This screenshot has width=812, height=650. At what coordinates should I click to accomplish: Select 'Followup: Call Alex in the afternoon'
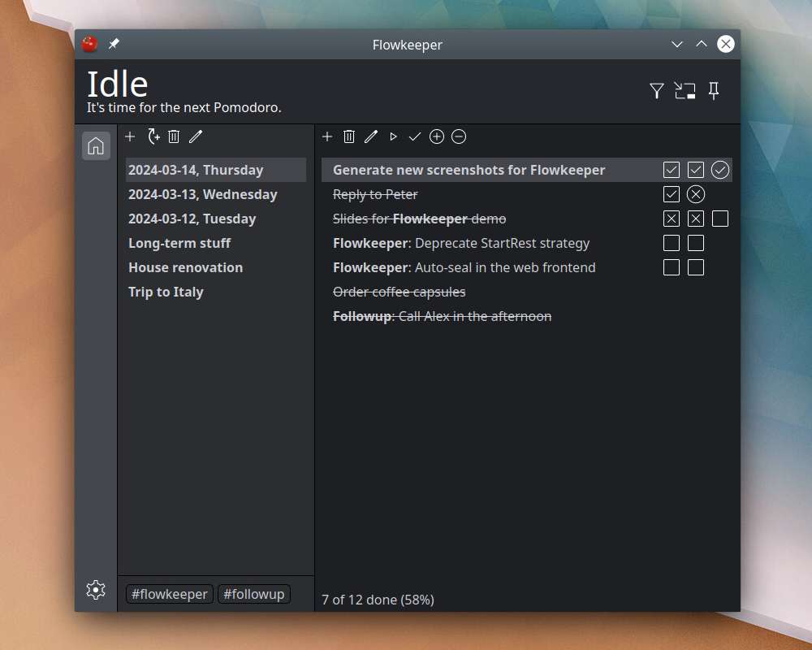point(442,316)
